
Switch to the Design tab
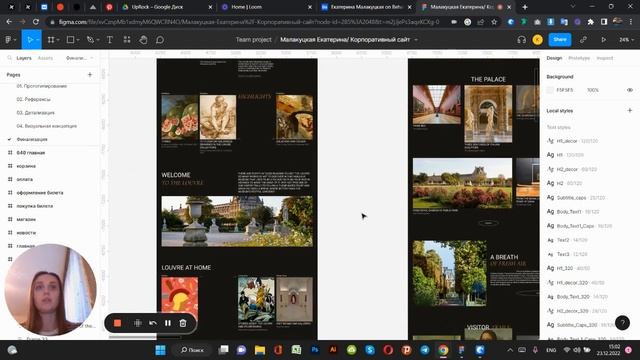coord(554,58)
